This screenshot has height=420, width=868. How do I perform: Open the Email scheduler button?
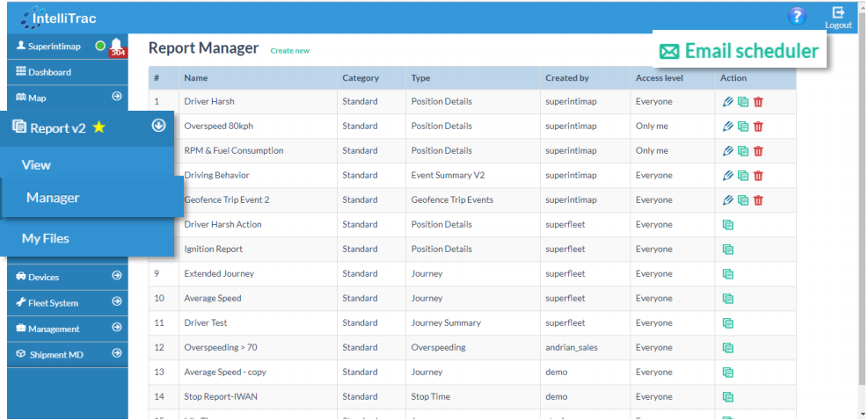(x=740, y=52)
